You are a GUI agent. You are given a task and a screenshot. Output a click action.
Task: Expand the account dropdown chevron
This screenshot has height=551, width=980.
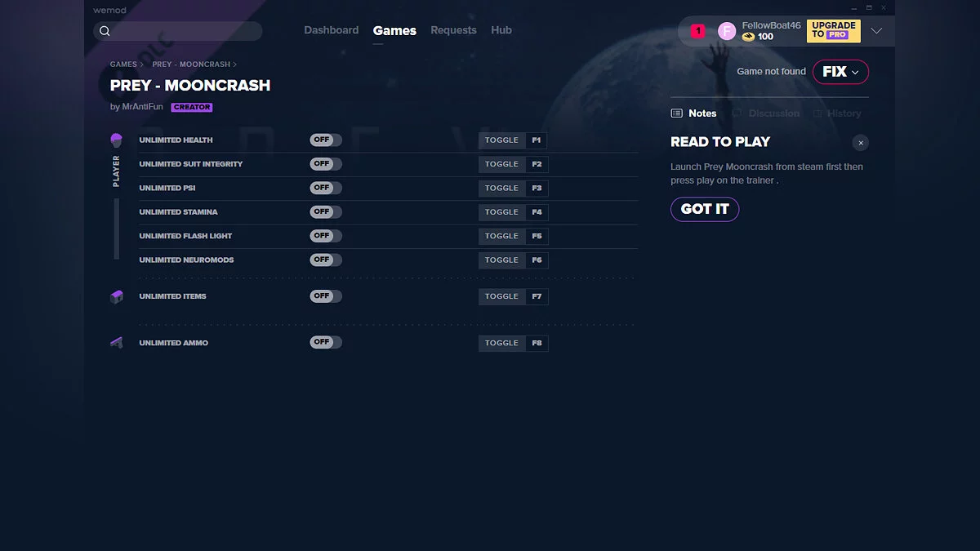click(x=876, y=31)
